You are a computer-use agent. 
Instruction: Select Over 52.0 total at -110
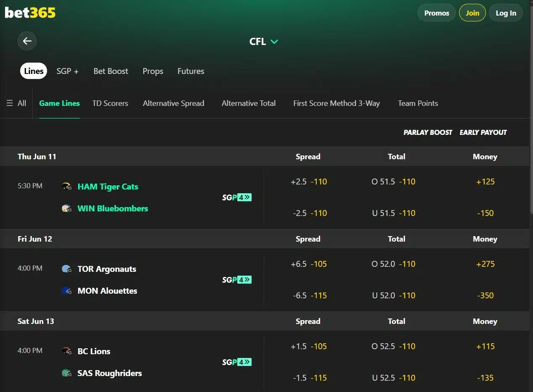pos(394,264)
